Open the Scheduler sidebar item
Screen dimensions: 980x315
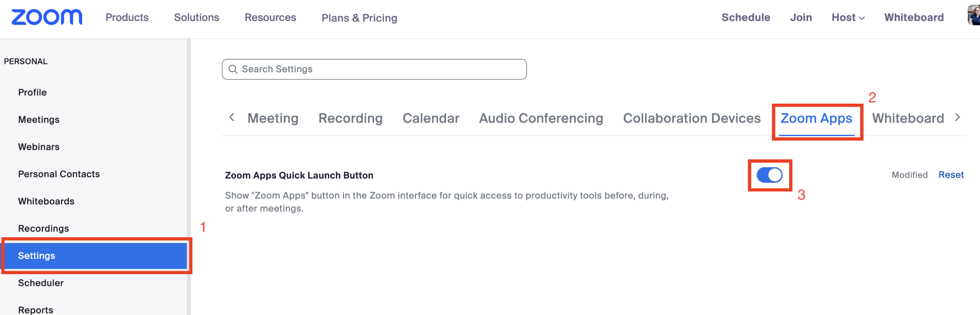click(x=41, y=283)
